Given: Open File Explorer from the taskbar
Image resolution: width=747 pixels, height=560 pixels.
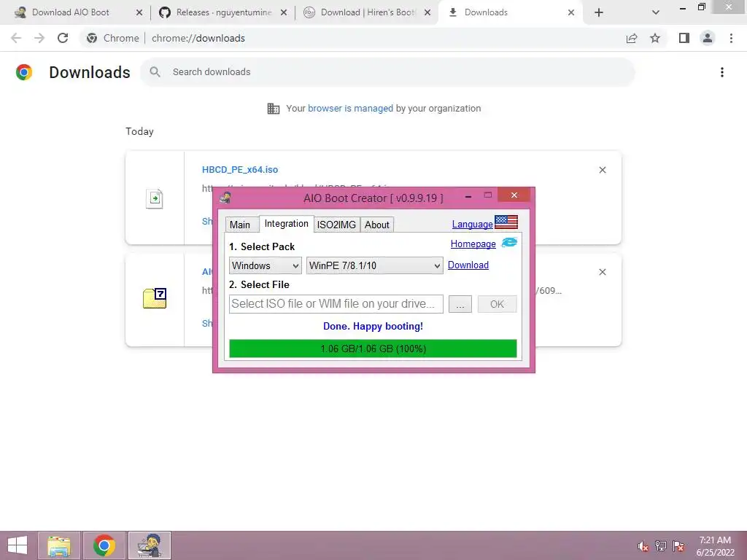Looking at the screenshot, I should pyautogui.click(x=58, y=545).
